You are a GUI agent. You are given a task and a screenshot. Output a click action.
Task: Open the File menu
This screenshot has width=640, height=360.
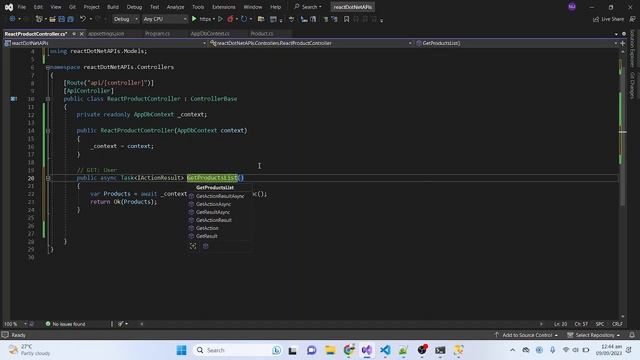pos(22,7)
